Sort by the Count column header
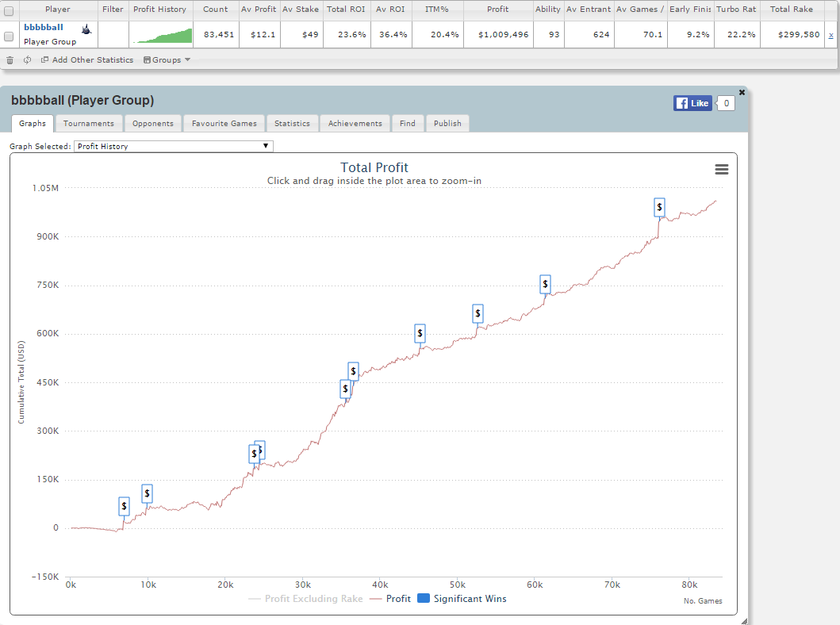 pyautogui.click(x=216, y=9)
